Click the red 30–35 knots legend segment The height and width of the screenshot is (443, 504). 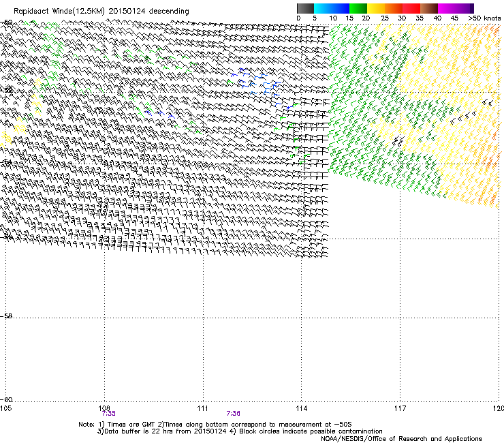[x=411, y=8]
